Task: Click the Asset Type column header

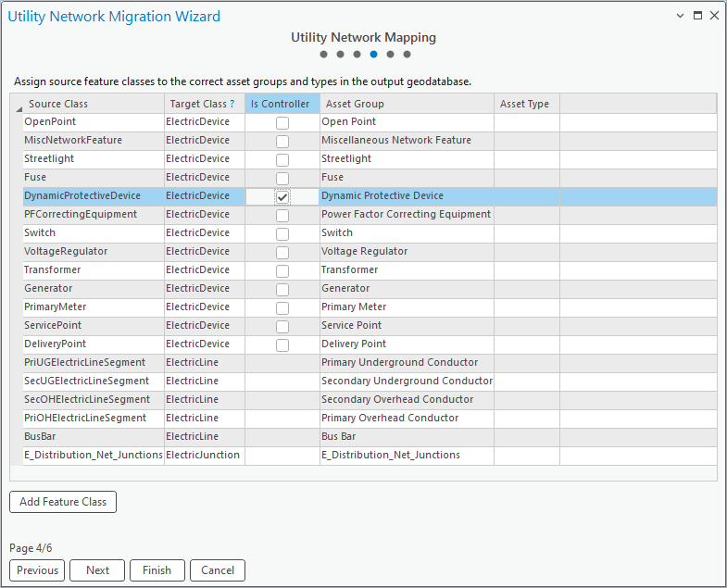Action: [527, 104]
